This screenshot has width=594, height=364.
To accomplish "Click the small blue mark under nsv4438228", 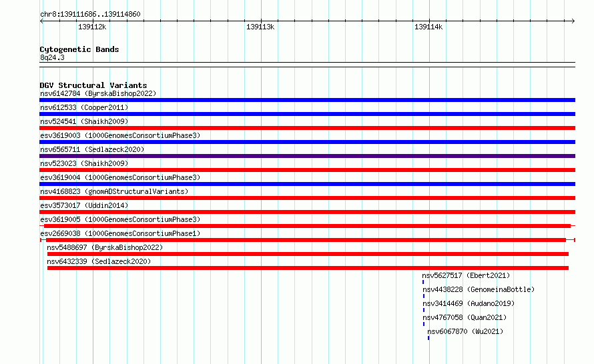I will (x=424, y=296).
